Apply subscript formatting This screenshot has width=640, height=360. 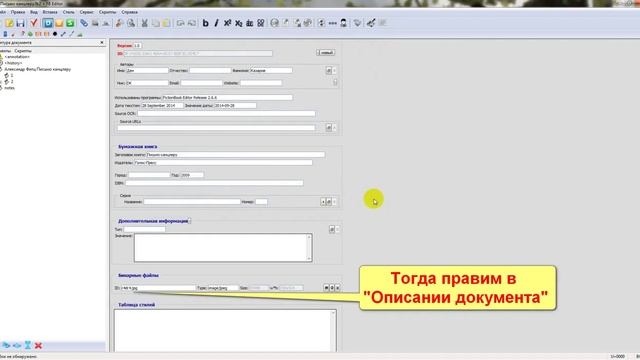click(x=238, y=23)
